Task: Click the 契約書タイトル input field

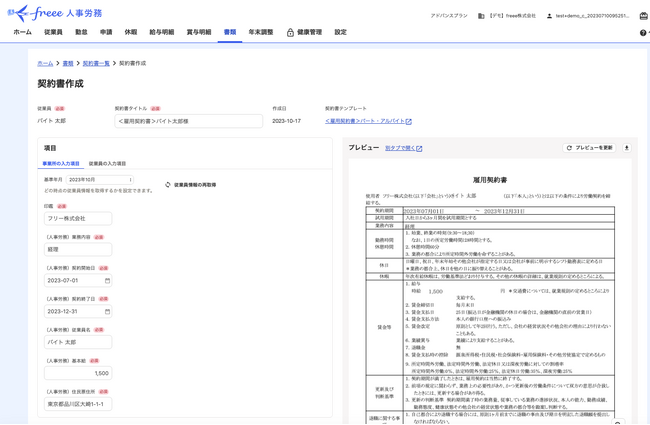Action: 188,121
